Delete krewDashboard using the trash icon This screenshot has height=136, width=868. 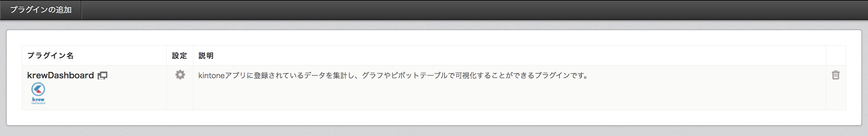coord(836,75)
